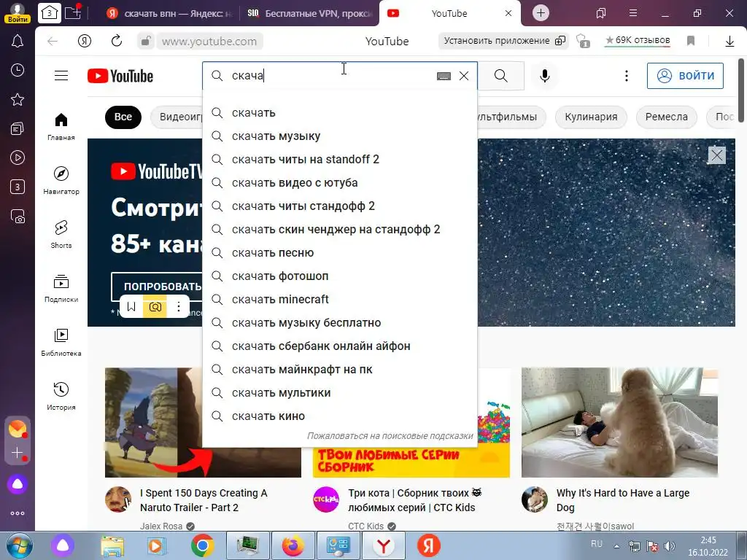Image resolution: width=747 pixels, height=560 pixels.
Task: Show hidden tray icons arrow
Action: pos(616,546)
